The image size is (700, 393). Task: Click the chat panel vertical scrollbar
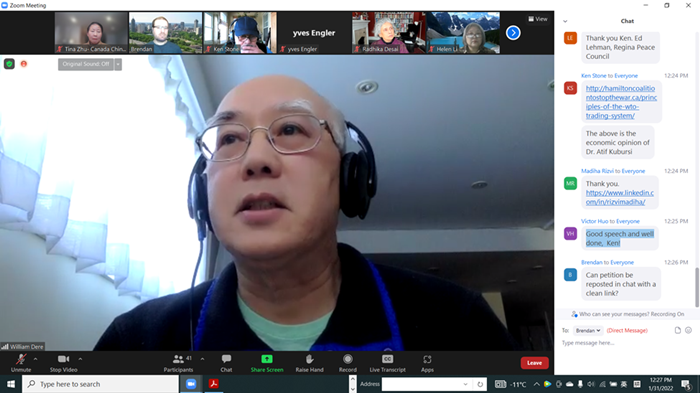point(696,287)
